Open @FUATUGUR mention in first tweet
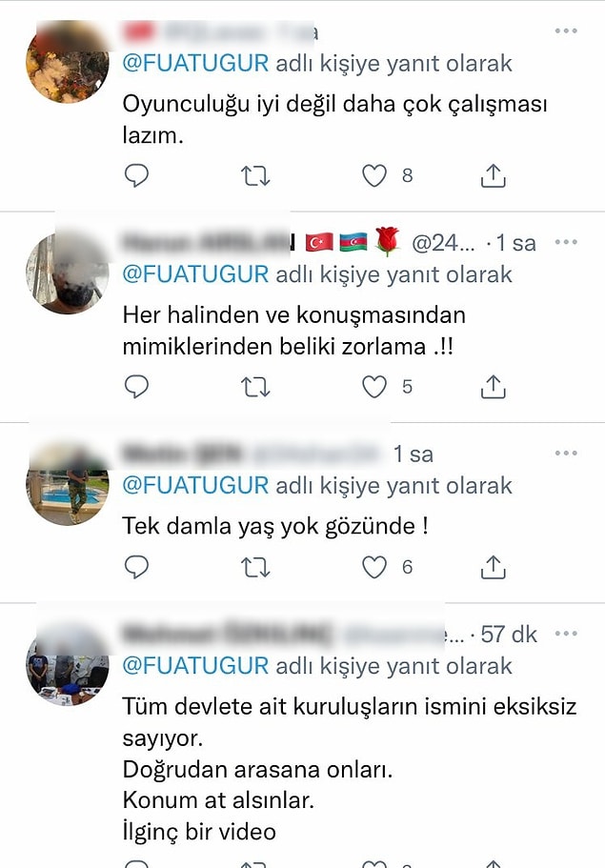The image size is (605, 868). pyautogui.click(x=195, y=63)
